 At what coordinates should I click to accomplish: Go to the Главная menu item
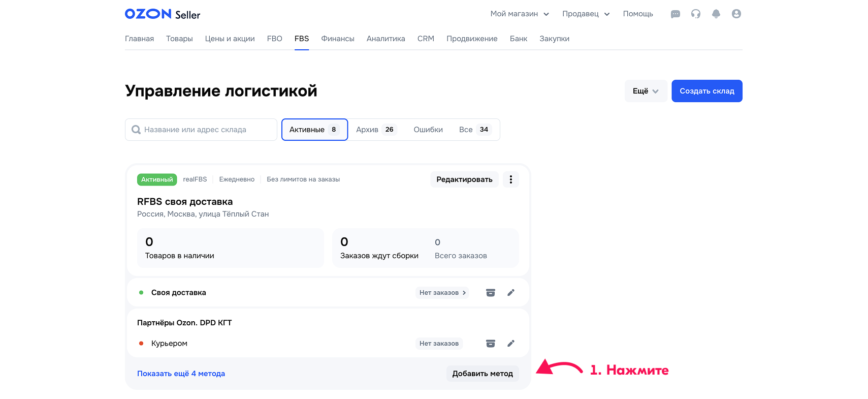(139, 39)
